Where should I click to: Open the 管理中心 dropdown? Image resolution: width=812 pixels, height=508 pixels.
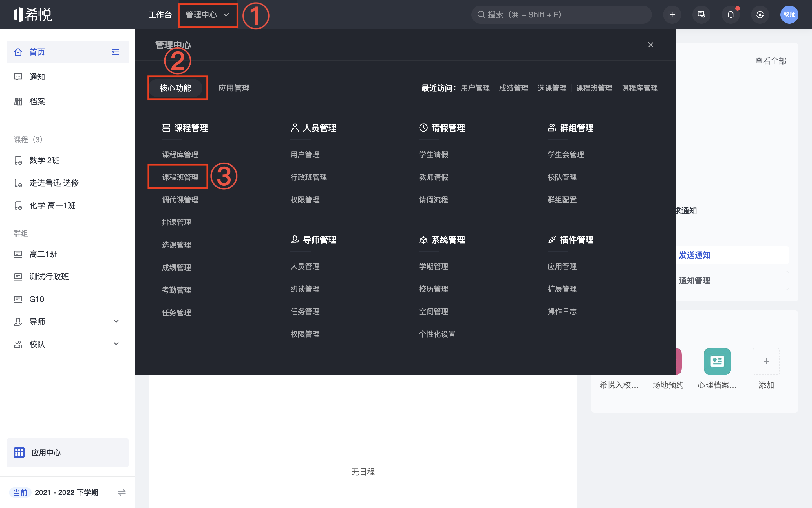click(207, 15)
